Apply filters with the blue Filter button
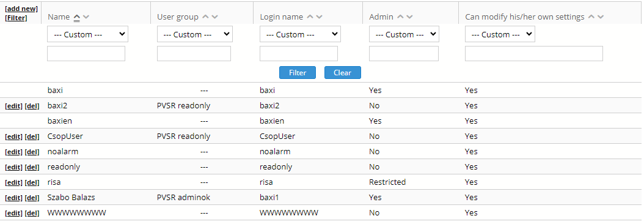644x224 pixels. point(298,72)
